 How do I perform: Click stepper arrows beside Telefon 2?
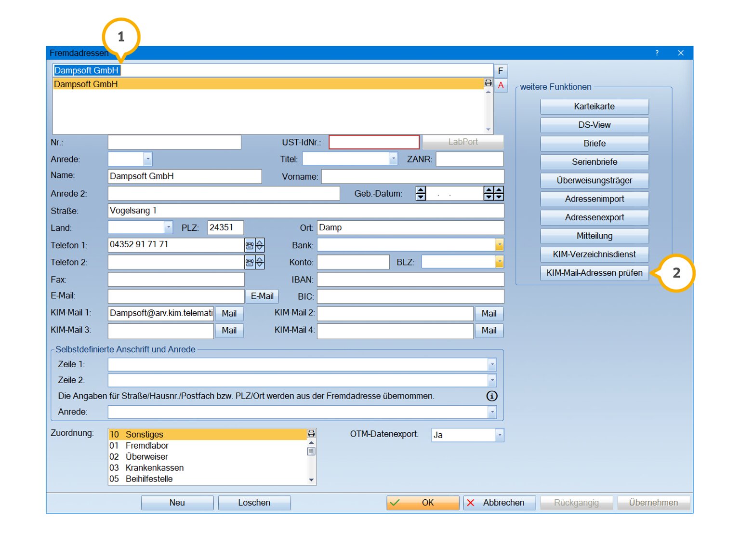tap(260, 263)
